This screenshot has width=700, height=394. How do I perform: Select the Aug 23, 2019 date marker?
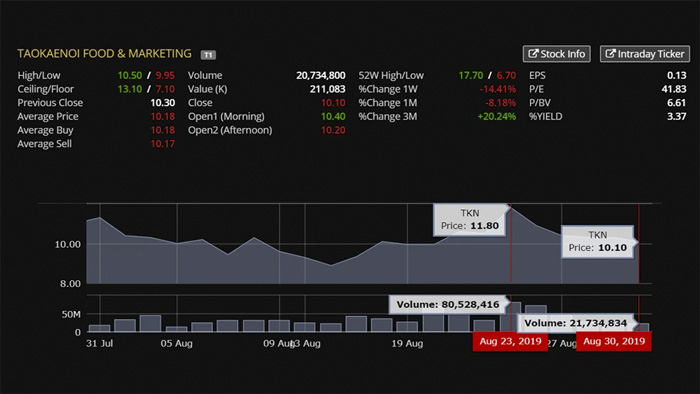point(510,341)
